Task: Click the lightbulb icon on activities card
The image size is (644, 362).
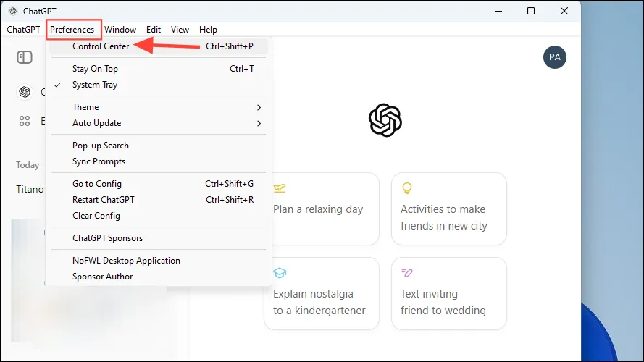Action: 407,188
